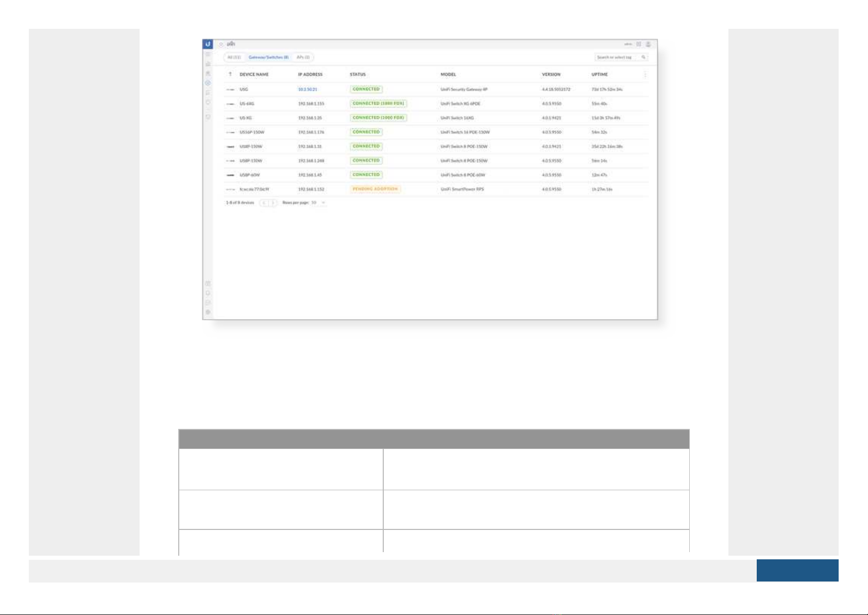Viewport: 868px width, 615px height.
Task: Select the US16P-150W device name
Action: (252, 132)
